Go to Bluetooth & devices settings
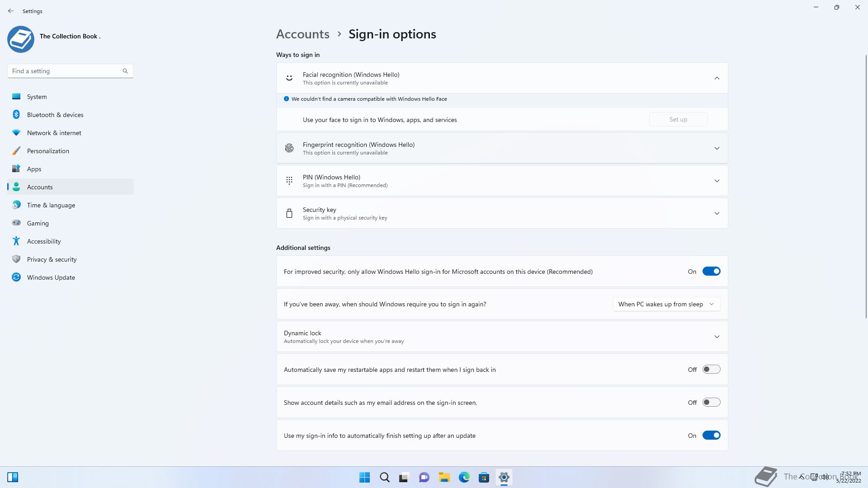The height and width of the screenshot is (488, 868). tap(71, 114)
